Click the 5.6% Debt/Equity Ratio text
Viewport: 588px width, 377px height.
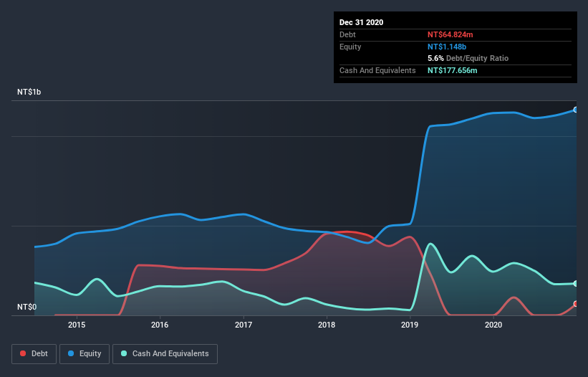(x=468, y=58)
